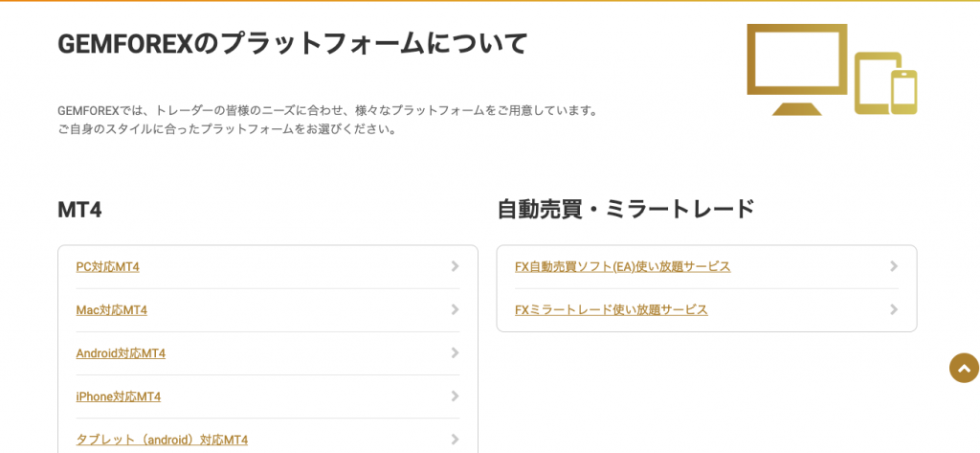
Task: Select タブレット（android）対応MT4 link
Action: coord(162,440)
